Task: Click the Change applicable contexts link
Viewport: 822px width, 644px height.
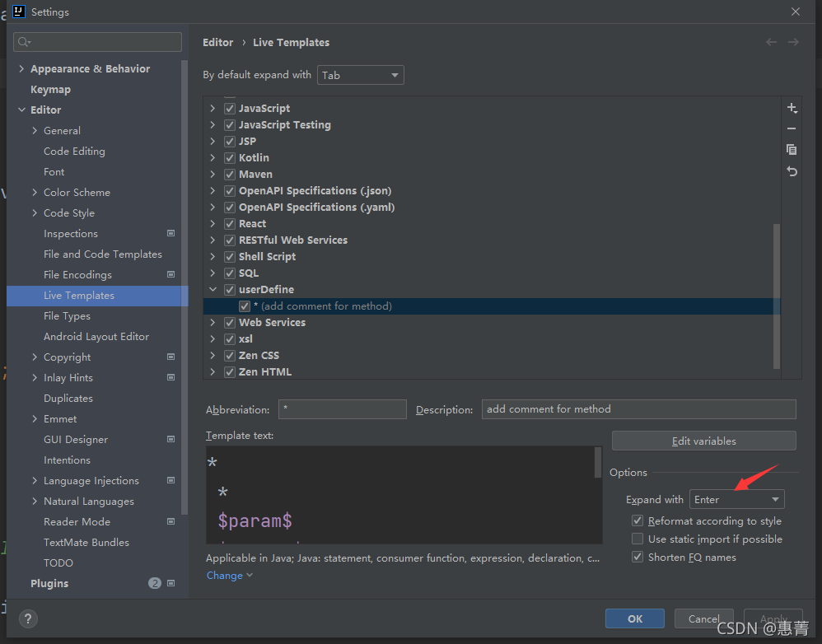Action: click(229, 576)
